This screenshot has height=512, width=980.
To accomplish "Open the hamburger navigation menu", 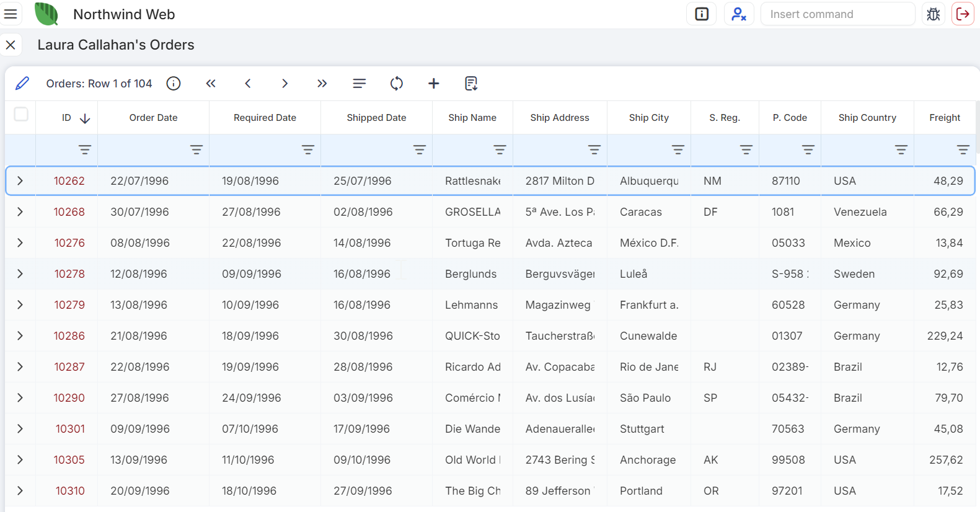I will click(11, 14).
